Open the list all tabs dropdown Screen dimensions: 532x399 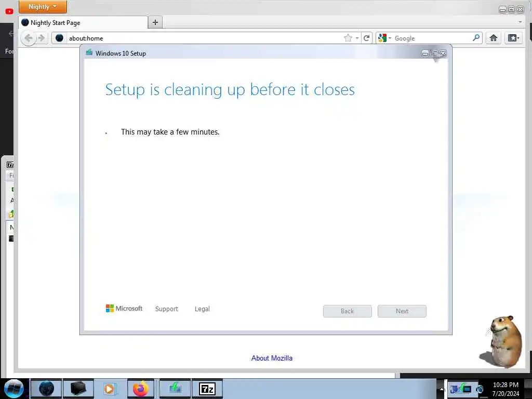pos(520,22)
